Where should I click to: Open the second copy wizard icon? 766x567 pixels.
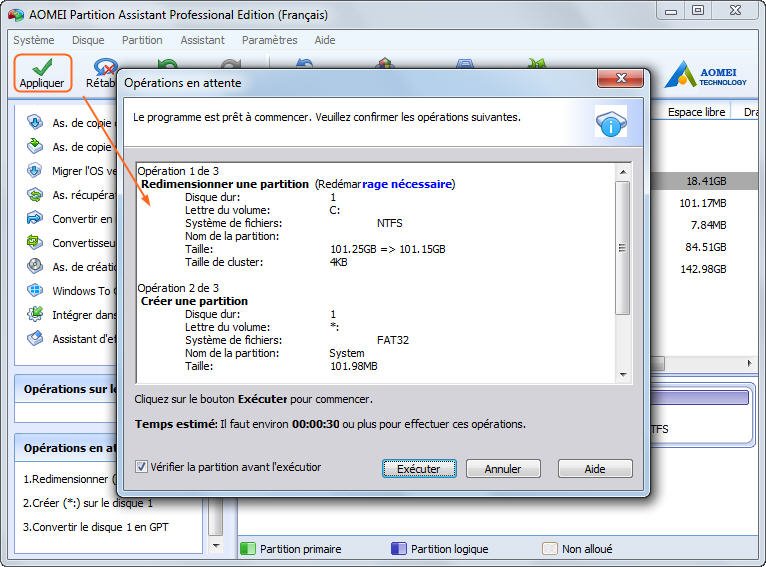[x=35, y=146]
